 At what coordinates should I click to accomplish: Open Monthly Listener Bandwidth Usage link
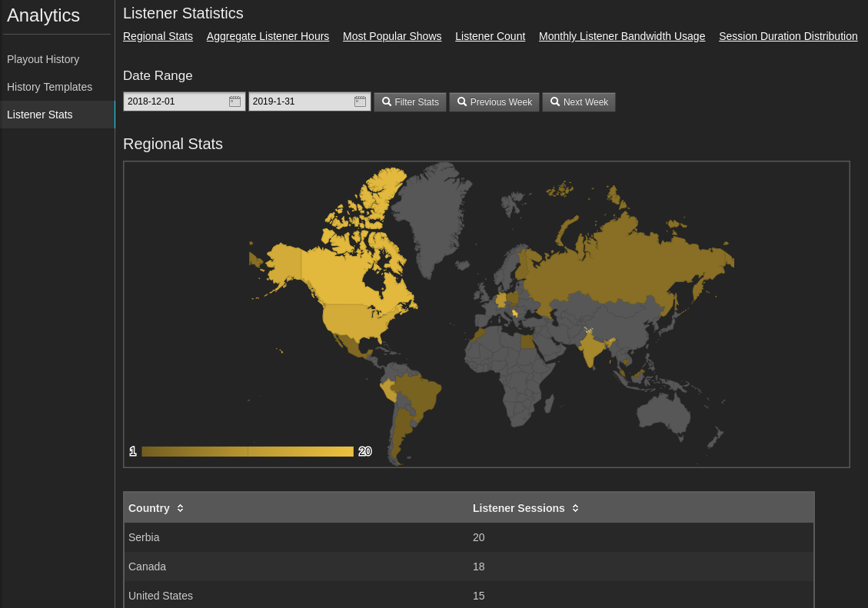(622, 36)
